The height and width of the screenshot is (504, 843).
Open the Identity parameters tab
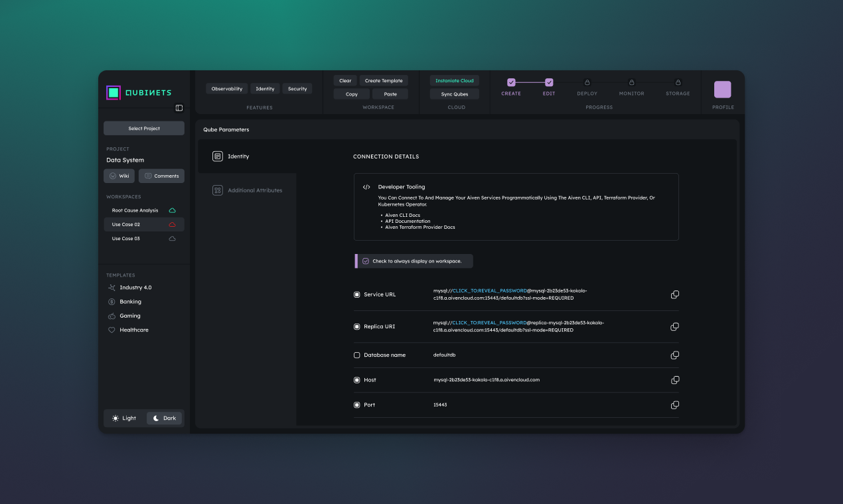248,157
